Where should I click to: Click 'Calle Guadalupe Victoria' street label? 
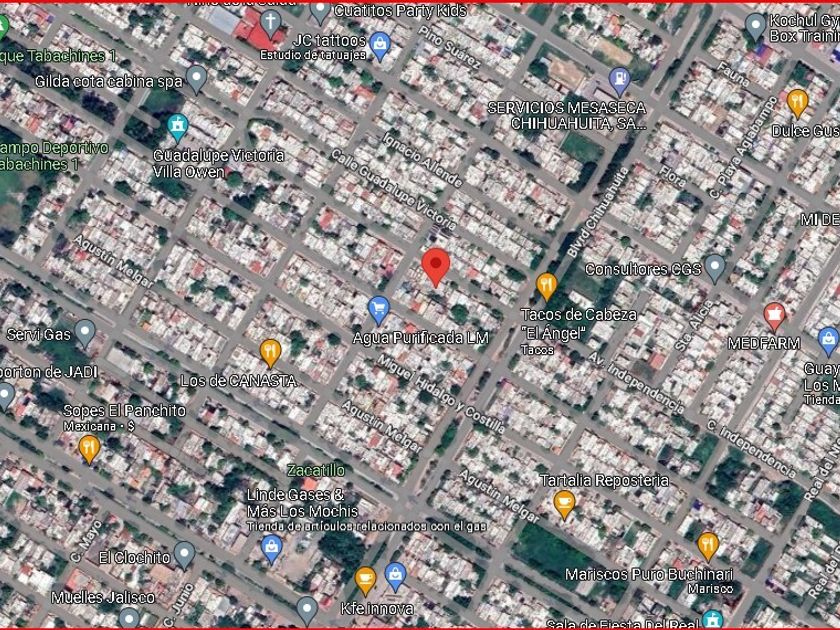pos(393,190)
